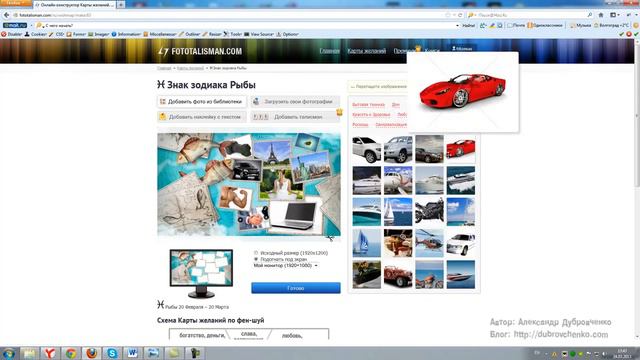Open Microsoft Word from the taskbar

tap(133, 353)
